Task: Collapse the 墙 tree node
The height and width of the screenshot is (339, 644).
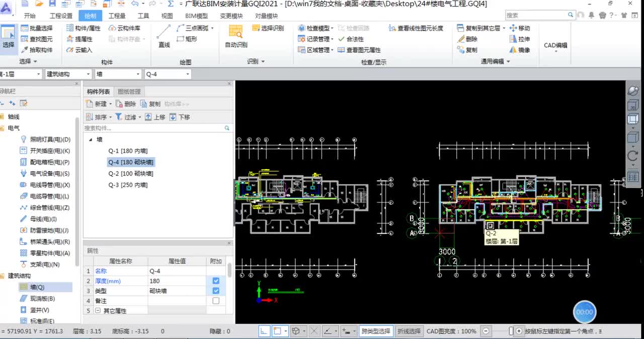Action: 91,140
